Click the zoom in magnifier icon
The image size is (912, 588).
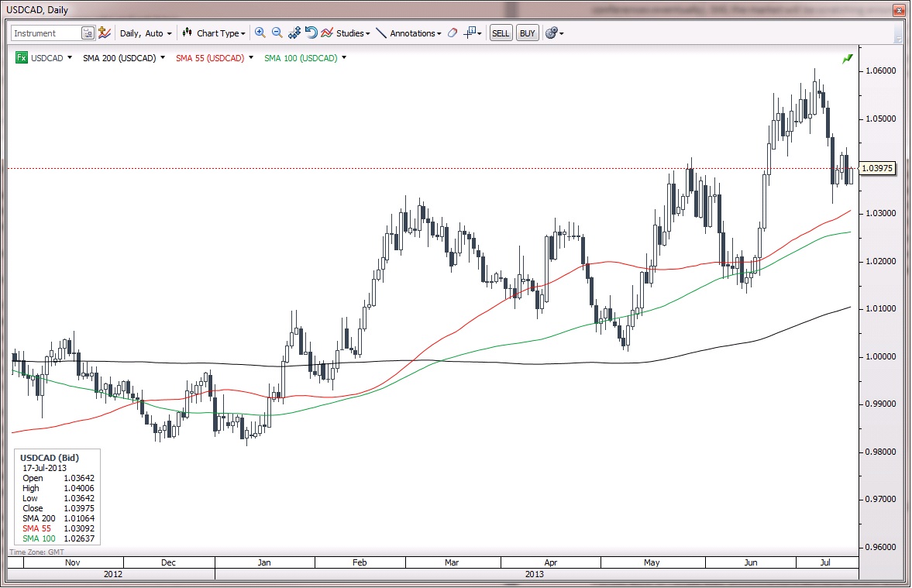click(260, 33)
